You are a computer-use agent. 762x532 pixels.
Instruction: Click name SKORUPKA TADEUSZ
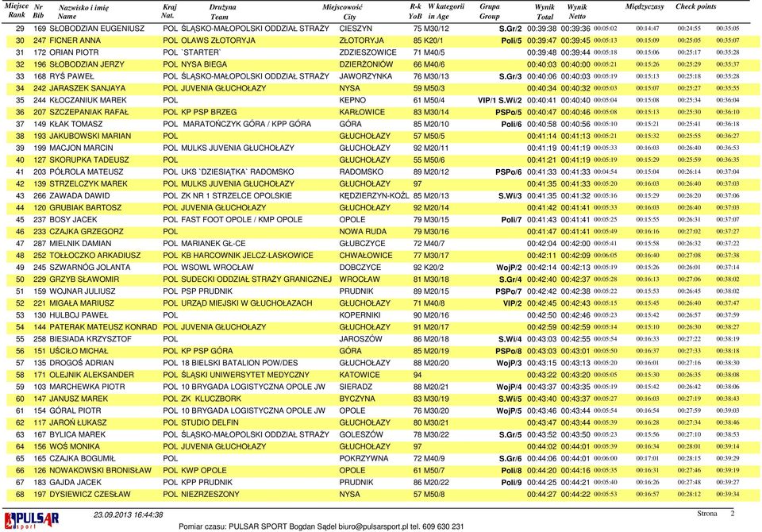(89, 160)
